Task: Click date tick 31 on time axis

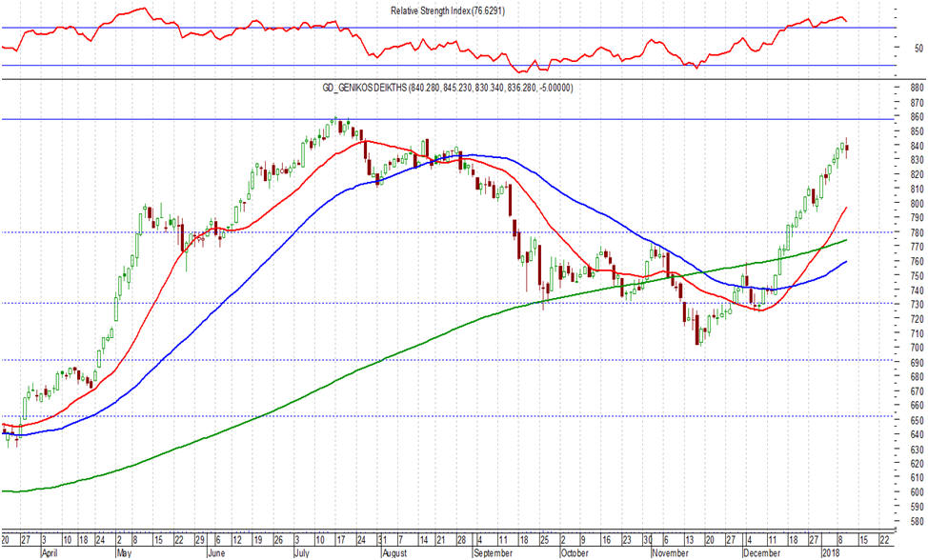Action: (x=382, y=540)
